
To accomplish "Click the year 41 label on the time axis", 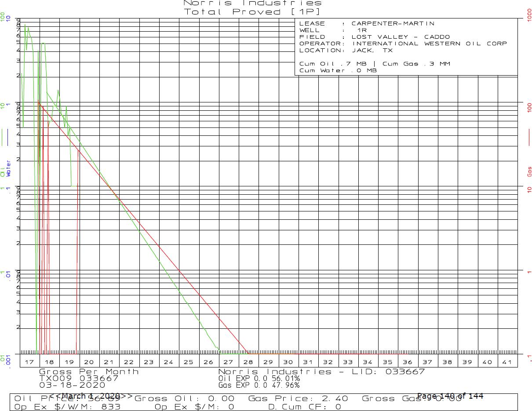I will click(507, 362).
